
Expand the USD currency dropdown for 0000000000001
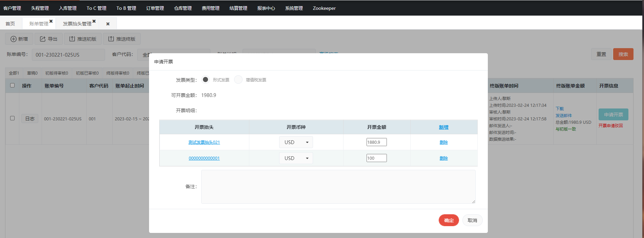pos(296,158)
